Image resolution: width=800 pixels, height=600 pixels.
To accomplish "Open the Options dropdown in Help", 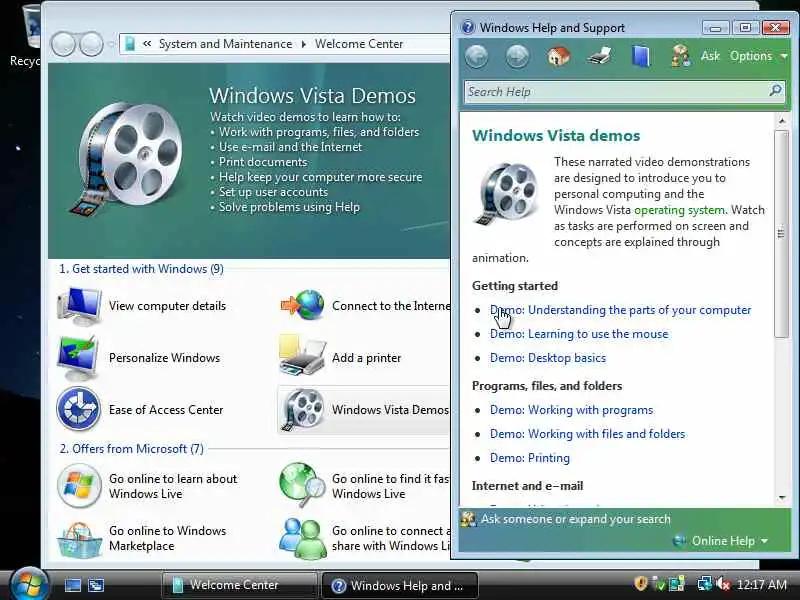I will [759, 56].
